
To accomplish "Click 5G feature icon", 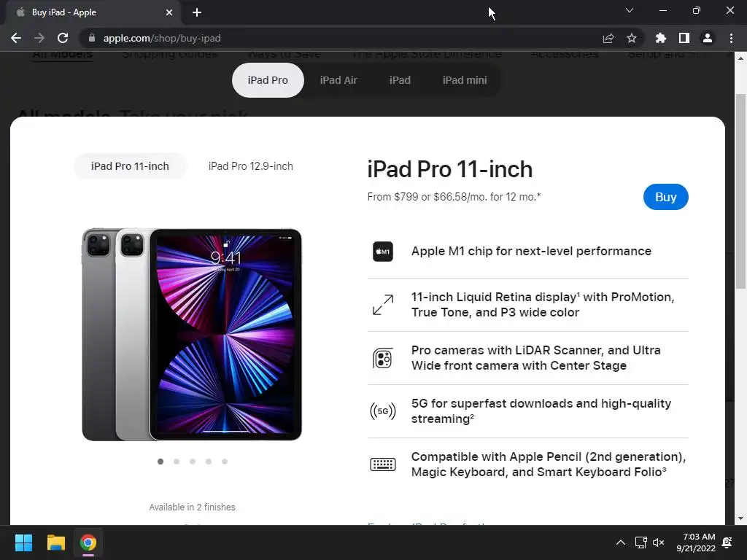I will coord(382,411).
